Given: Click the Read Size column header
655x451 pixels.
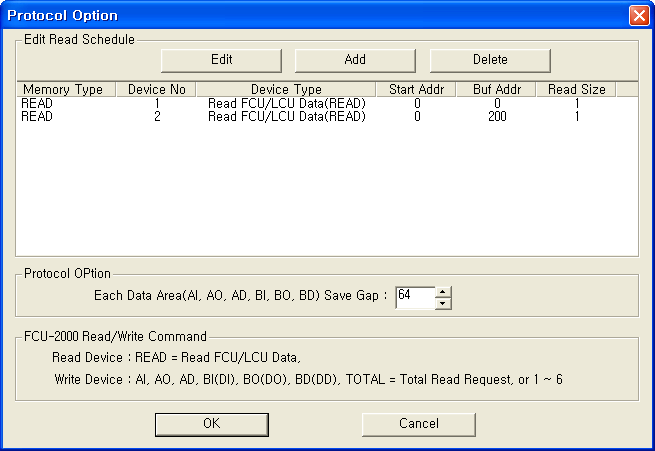Looking at the screenshot, I should point(576,90).
